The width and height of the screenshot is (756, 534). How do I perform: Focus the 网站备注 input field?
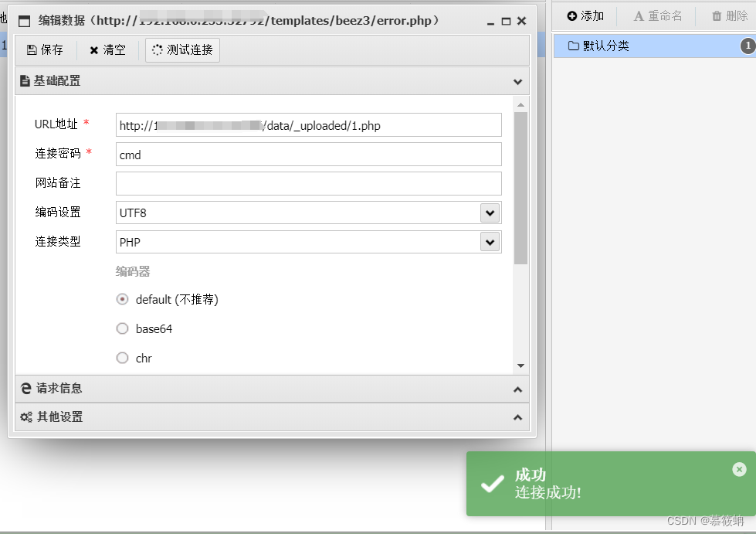309,184
